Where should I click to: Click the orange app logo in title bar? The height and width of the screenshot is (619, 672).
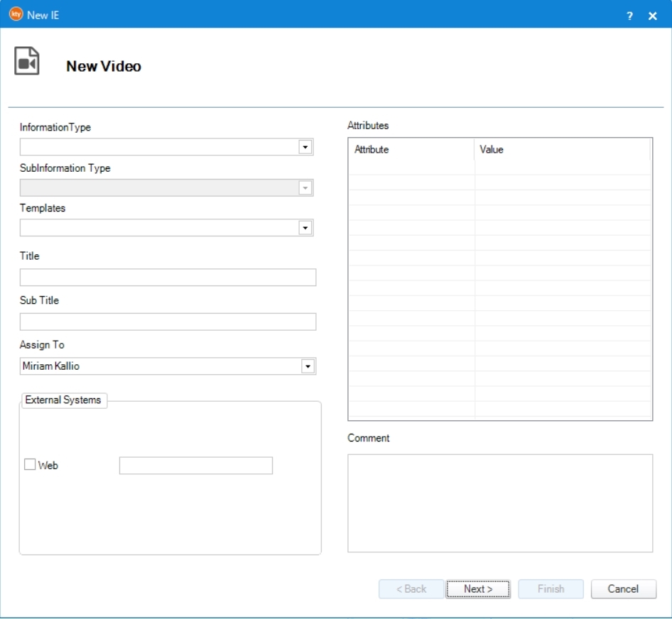pos(16,15)
